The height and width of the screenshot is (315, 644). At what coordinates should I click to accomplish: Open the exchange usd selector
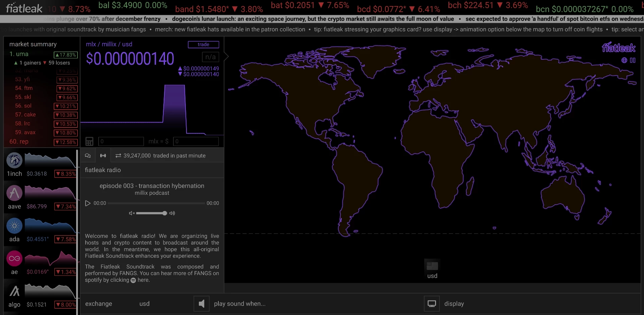[x=145, y=304]
